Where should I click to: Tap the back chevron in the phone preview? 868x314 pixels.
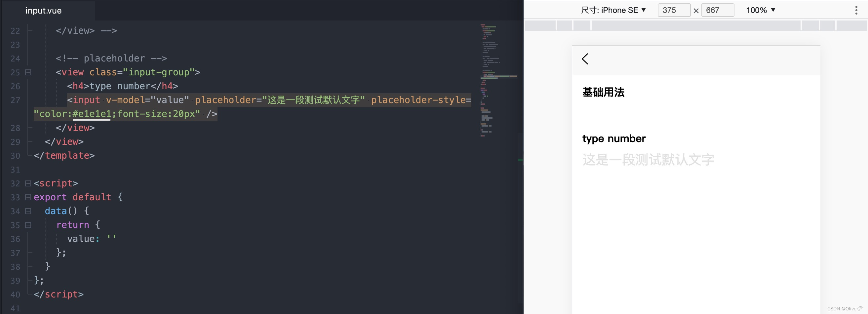pos(585,59)
